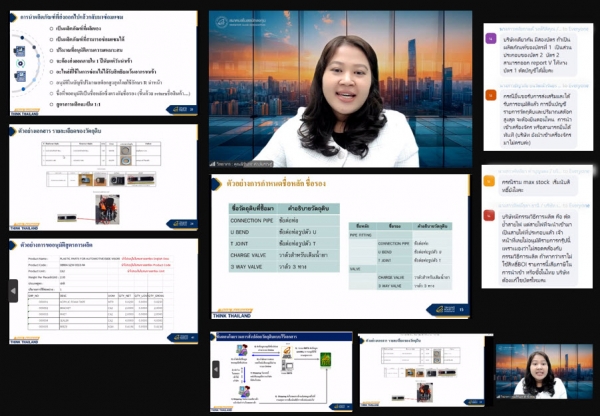
Task: Click page number badge on the main slide
Action: (x=462, y=310)
